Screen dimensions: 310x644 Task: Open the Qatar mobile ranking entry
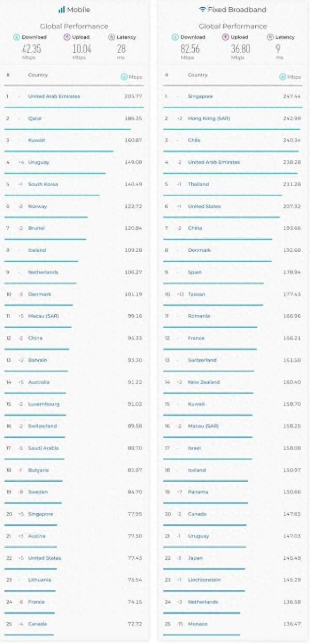pos(35,118)
